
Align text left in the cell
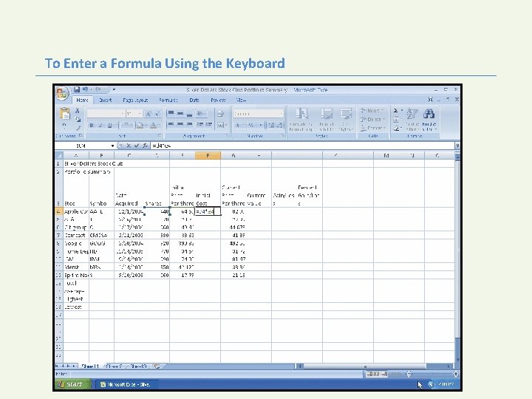tap(171, 125)
